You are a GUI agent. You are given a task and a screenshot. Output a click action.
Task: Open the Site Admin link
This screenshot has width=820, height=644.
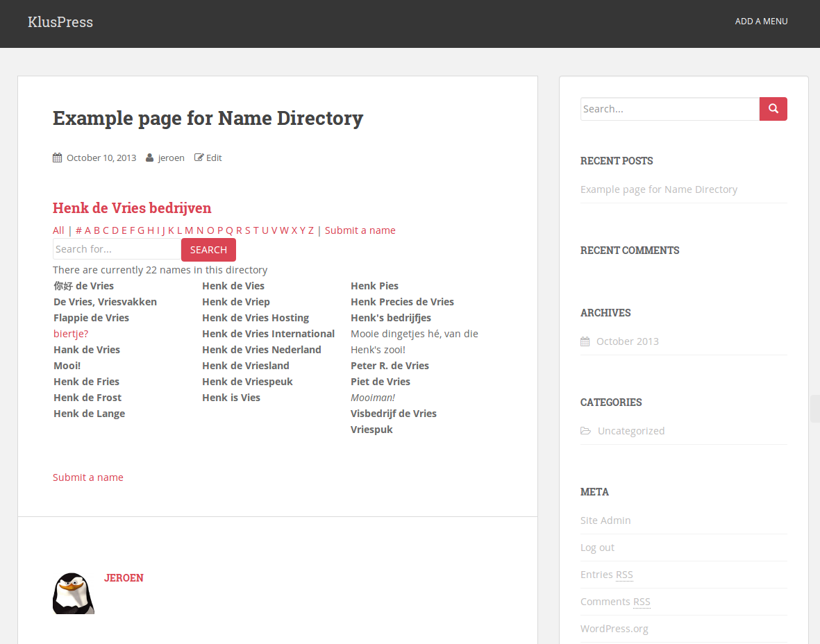point(605,520)
